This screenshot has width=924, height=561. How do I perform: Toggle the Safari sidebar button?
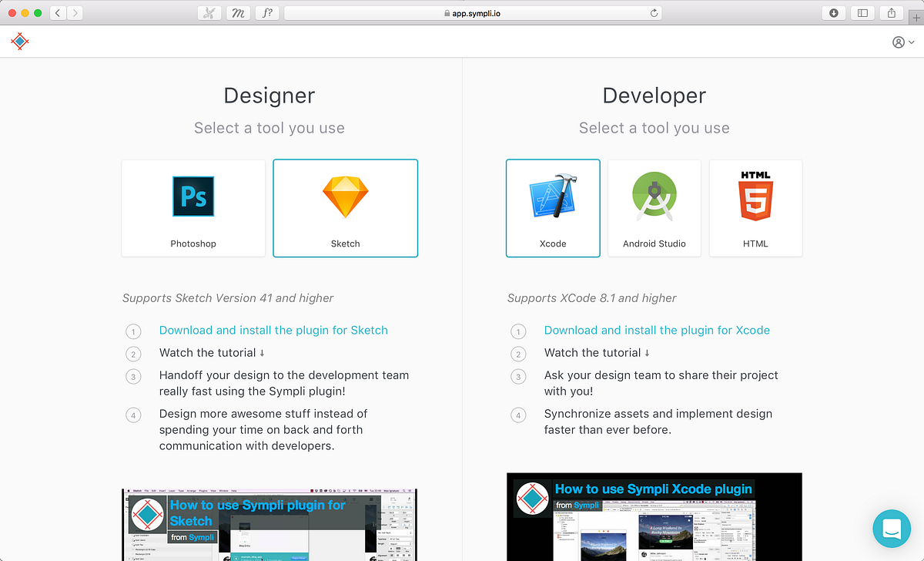coord(862,12)
